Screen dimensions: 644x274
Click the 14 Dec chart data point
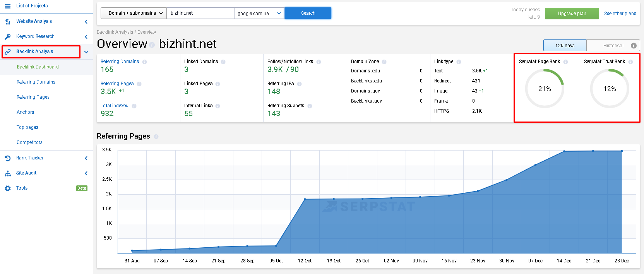point(564,151)
